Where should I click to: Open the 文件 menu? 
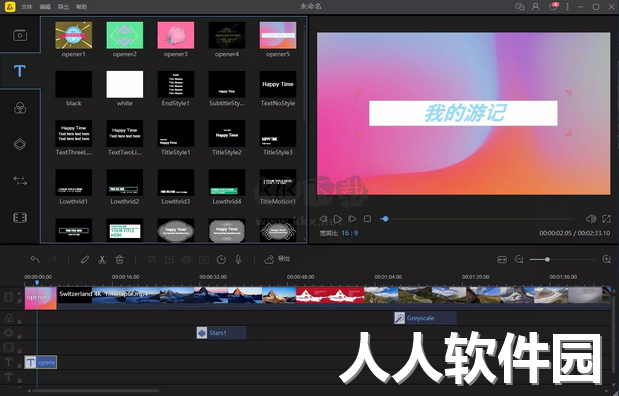click(x=26, y=7)
